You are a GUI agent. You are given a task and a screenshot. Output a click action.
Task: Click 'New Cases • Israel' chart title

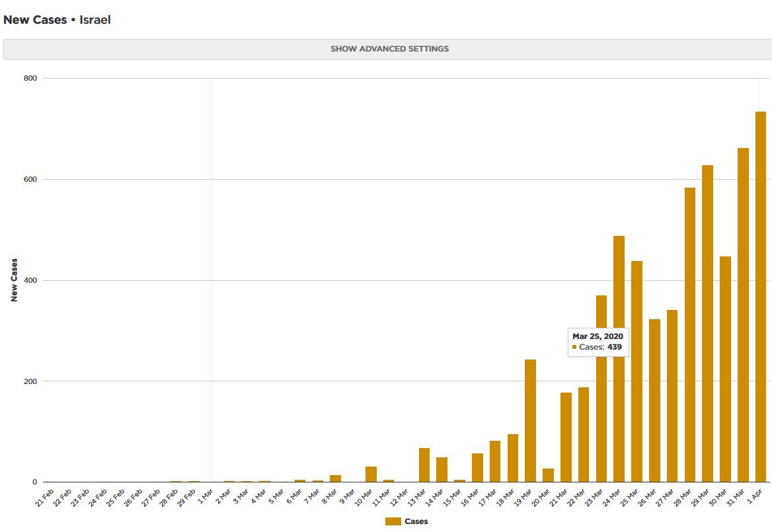57,20
